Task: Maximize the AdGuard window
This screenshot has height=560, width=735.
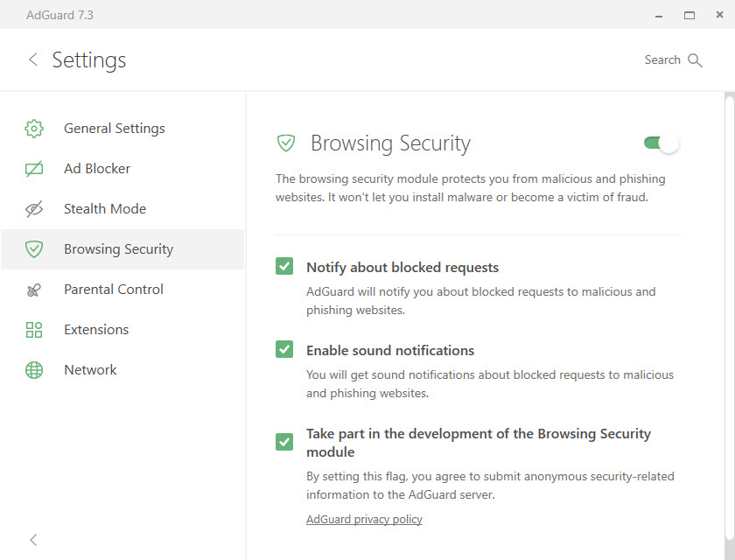Action: pos(689,16)
